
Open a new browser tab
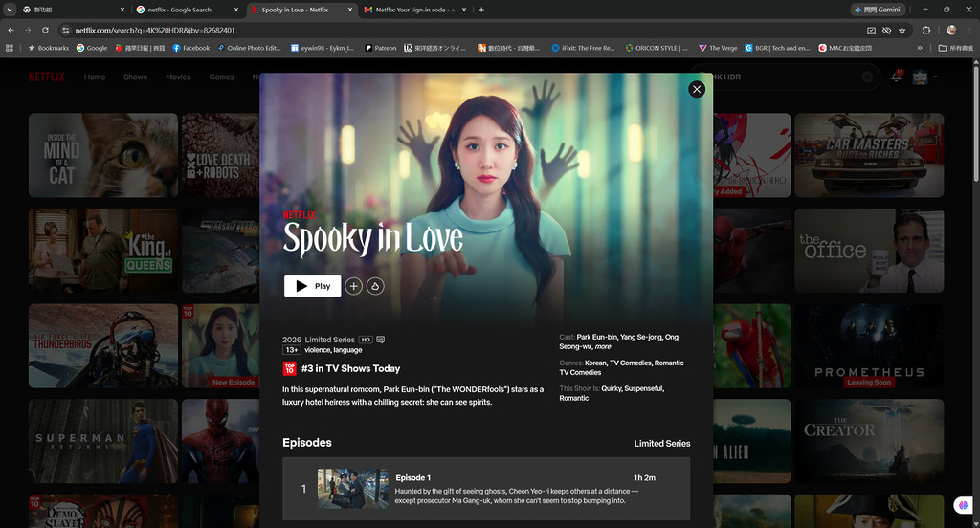tap(481, 10)
